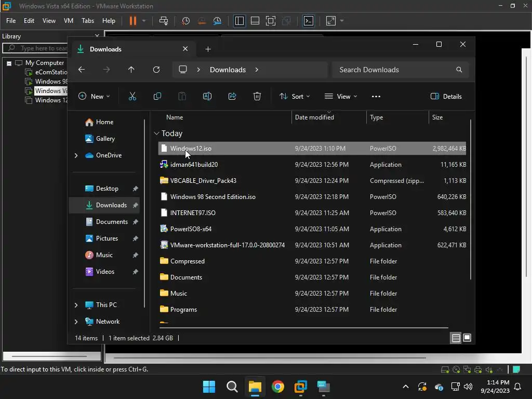Open the VMware File menu

pos(11,21)
